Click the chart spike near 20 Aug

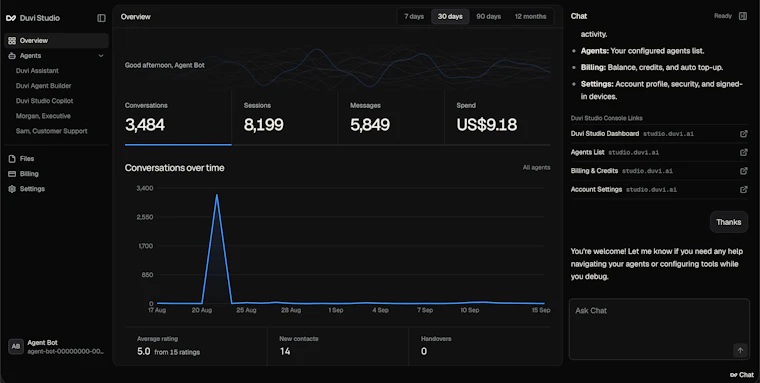217,195
